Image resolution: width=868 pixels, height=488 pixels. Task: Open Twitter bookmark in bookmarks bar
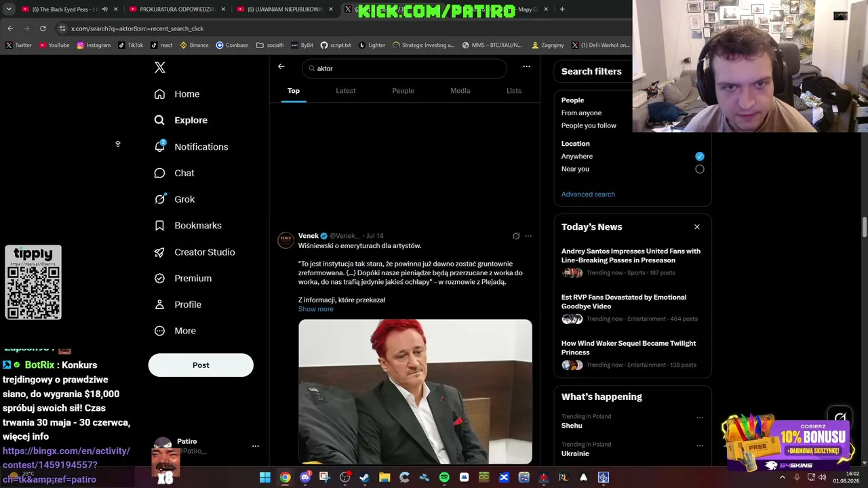tap(19, 45)
